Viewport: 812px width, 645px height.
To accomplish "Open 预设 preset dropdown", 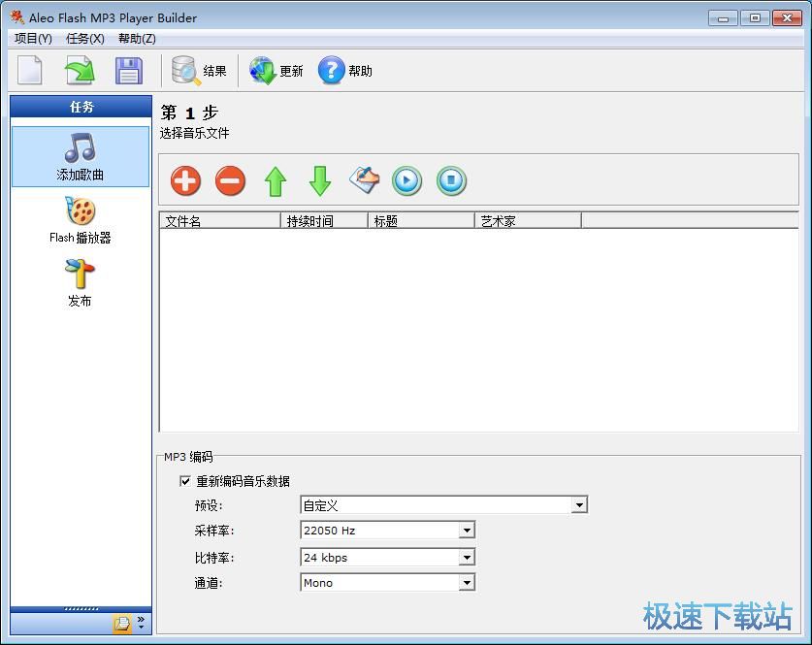I will 579,504.
